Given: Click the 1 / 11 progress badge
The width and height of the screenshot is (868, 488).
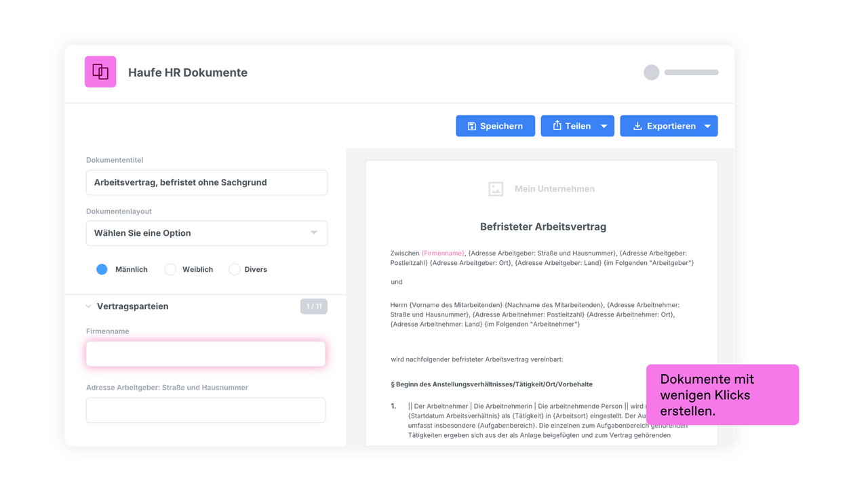Looking at the screenshot, I should pos(314,306).
